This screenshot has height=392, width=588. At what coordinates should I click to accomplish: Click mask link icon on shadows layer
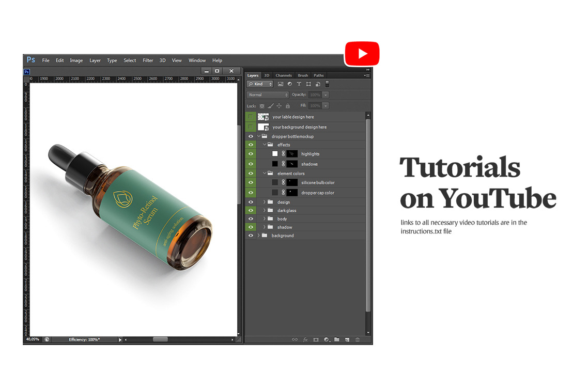(284, 164)
